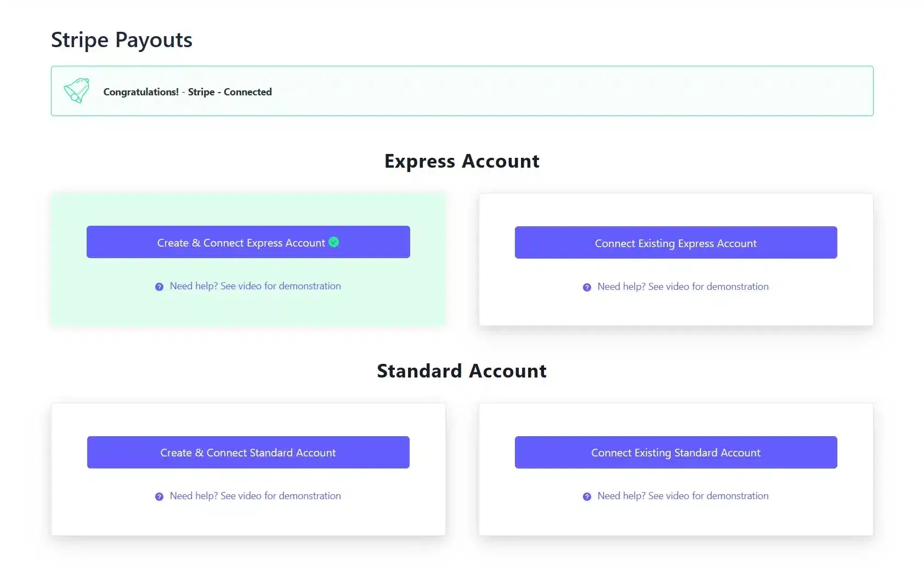Click the Stripe Payouts page title
The image size is (924, 583).
(121, 39)
